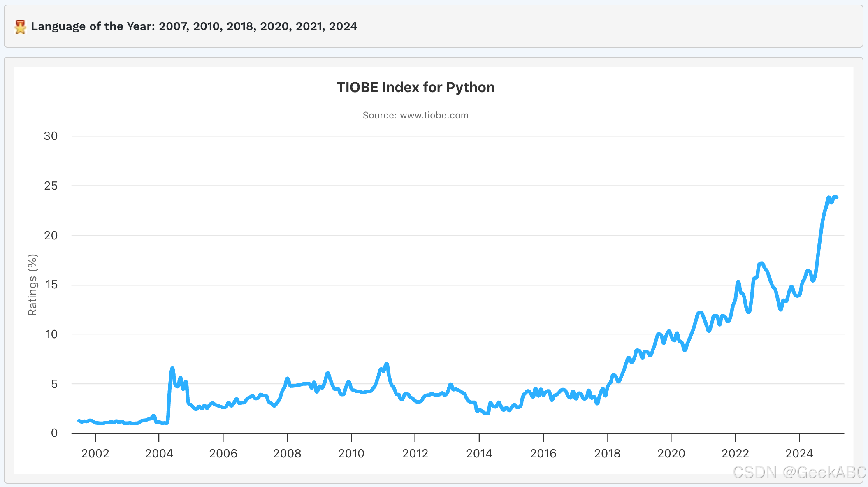Click the 15 y-axis label
This screenshot has height=487, width=868.
[x=51, y=285]
